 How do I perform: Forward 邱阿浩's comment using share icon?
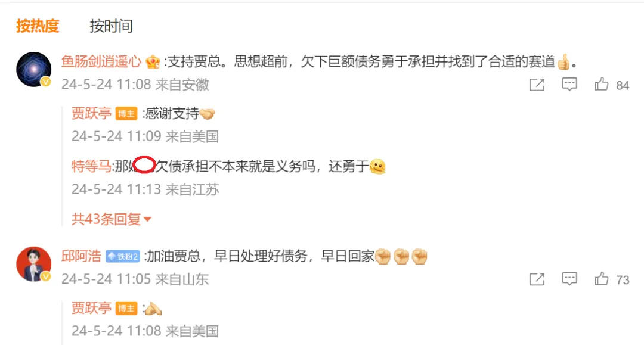coord(537,279)
